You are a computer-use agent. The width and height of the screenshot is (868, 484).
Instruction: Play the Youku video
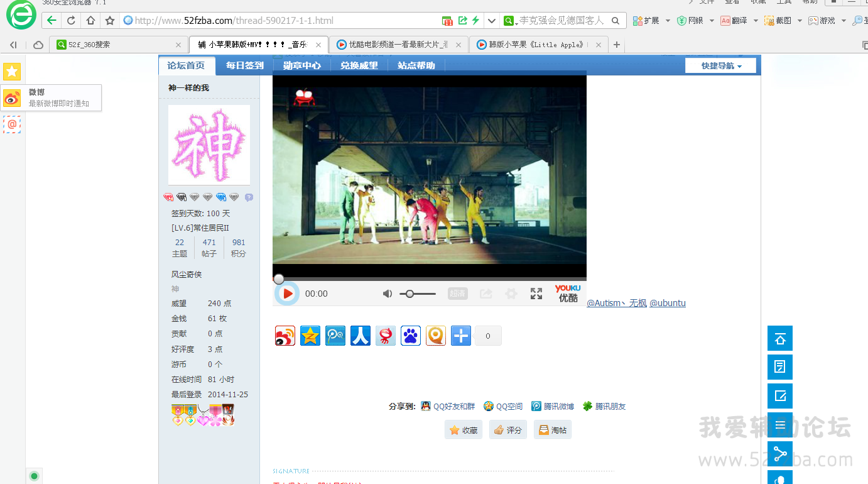click(x=288, y=294)
